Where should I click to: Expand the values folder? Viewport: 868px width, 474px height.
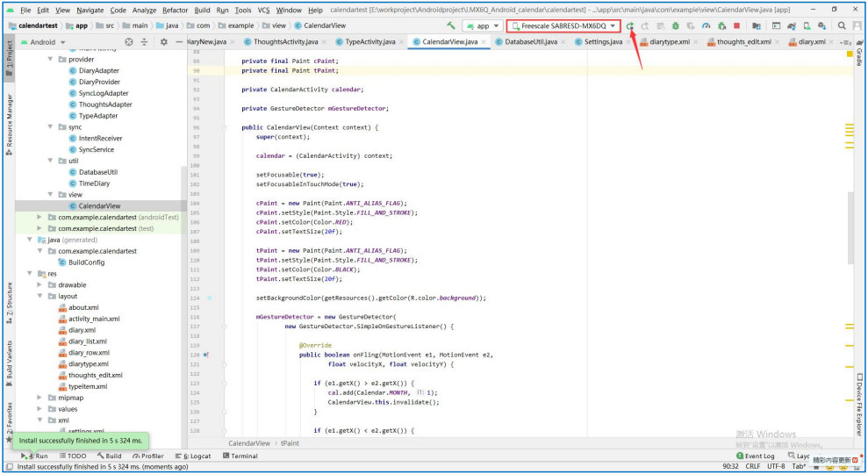[39, 409]
